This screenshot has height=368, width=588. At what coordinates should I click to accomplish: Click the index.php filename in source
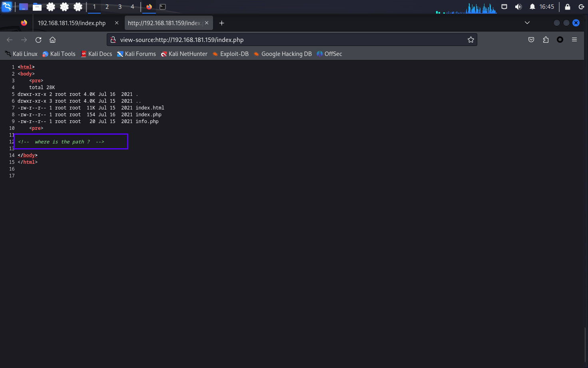coord(148,115)
